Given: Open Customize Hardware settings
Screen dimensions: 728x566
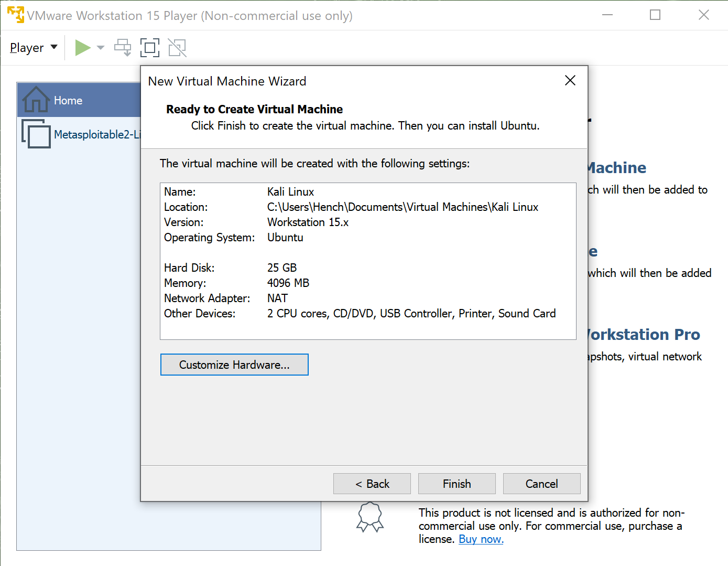Looking at the screenshot, I should click(234, 365).
